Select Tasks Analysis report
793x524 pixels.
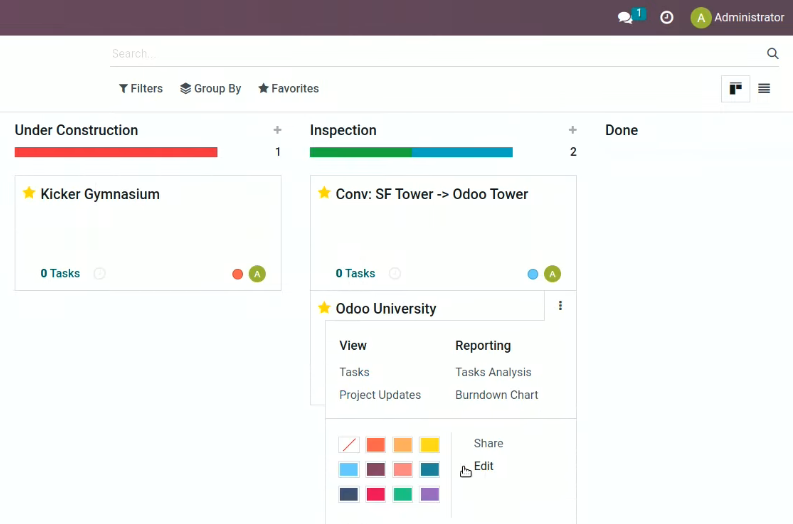pos(493,372)
